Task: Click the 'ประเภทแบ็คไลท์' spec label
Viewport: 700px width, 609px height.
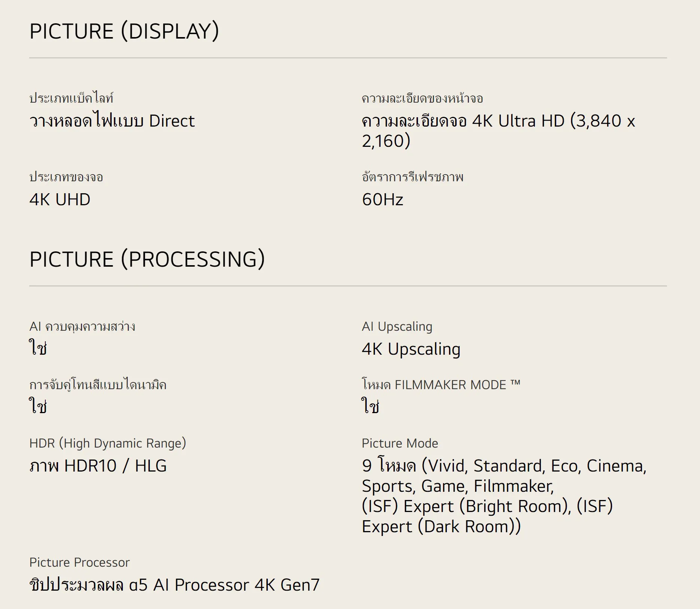Action: tap(71, 98)
